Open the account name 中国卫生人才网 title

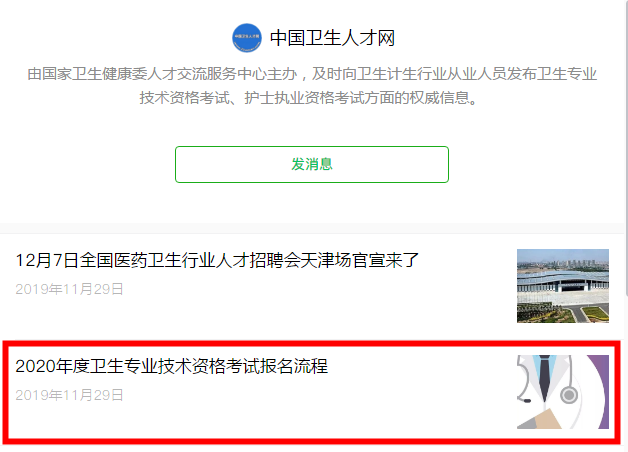tap(332, 38)
